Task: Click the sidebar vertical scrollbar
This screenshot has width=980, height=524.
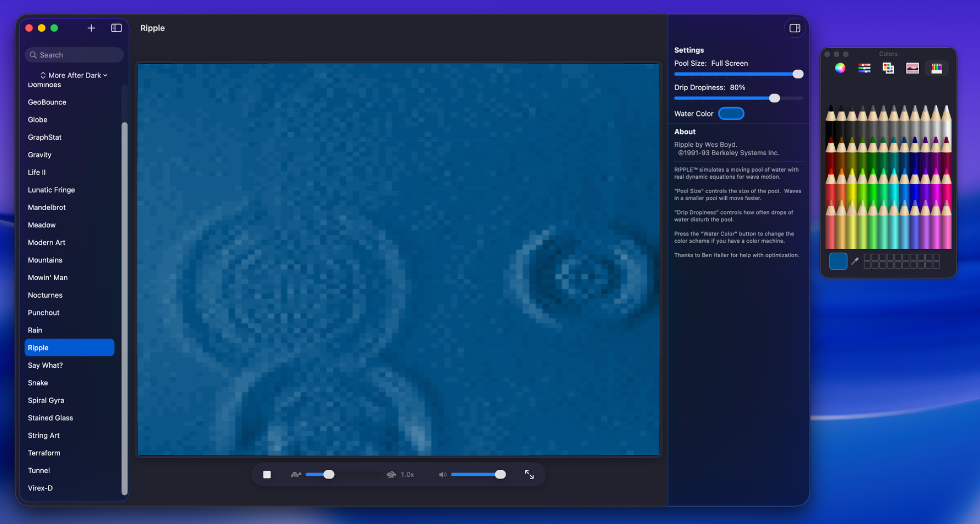Action: pyautogui.click(x=124, y=309)
